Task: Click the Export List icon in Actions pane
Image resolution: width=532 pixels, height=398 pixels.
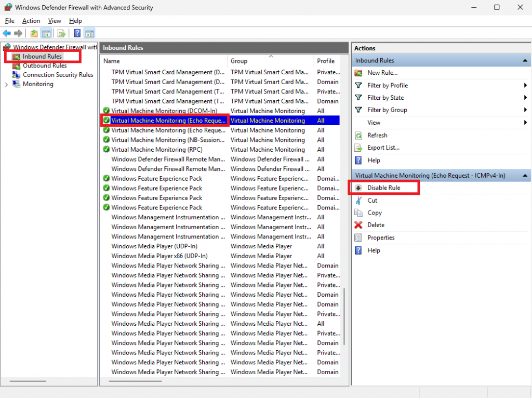Action: (x=358, y=148)
